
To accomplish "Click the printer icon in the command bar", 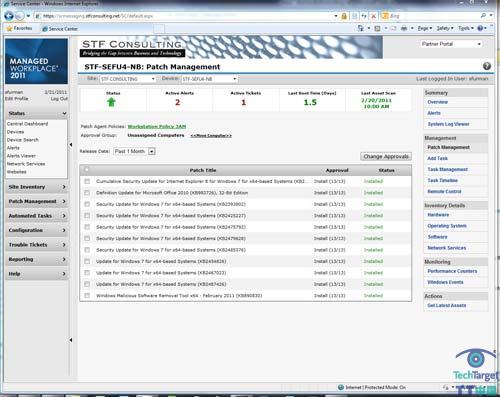I will pyautogui.click(x=404, y=28).
